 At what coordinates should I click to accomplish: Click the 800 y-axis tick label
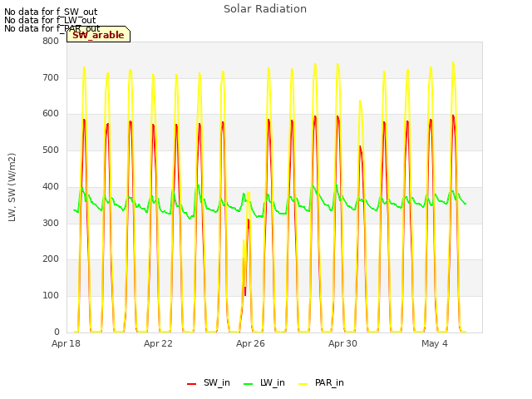pyautogui.click(x=51, y=41)
